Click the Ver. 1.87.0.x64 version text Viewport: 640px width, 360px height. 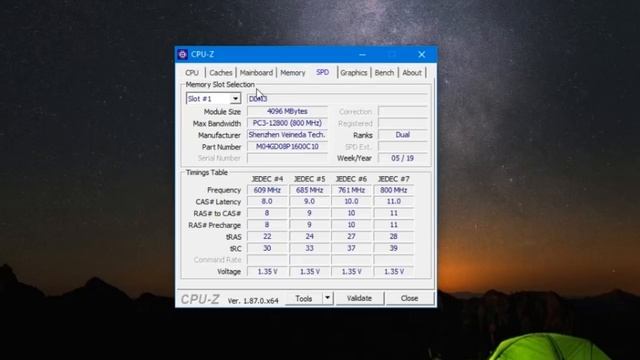coord(253,301)
